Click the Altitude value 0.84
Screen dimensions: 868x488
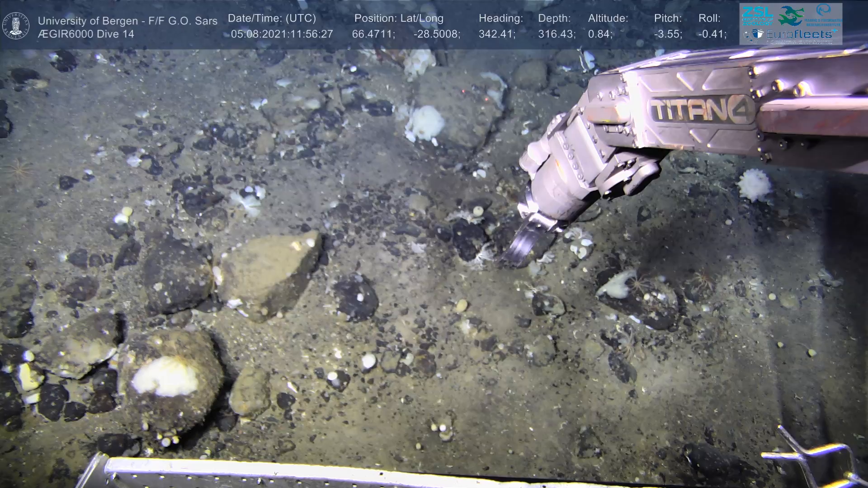pyautogui.click(x=600, y=34)
